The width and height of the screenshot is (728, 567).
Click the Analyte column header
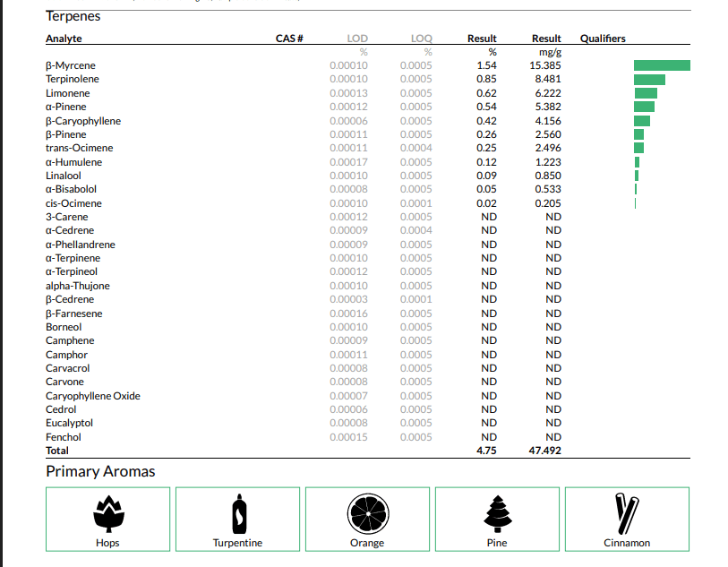click(x=64, y=39)
